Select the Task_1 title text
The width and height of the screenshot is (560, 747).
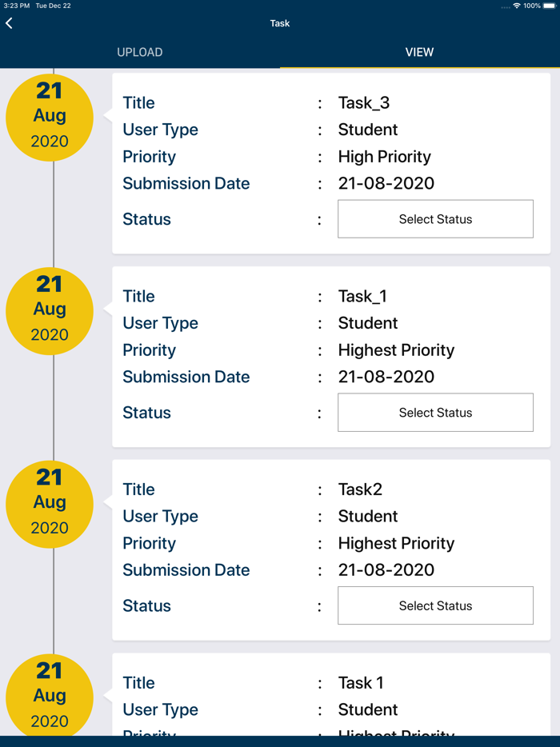pos(362,297)
